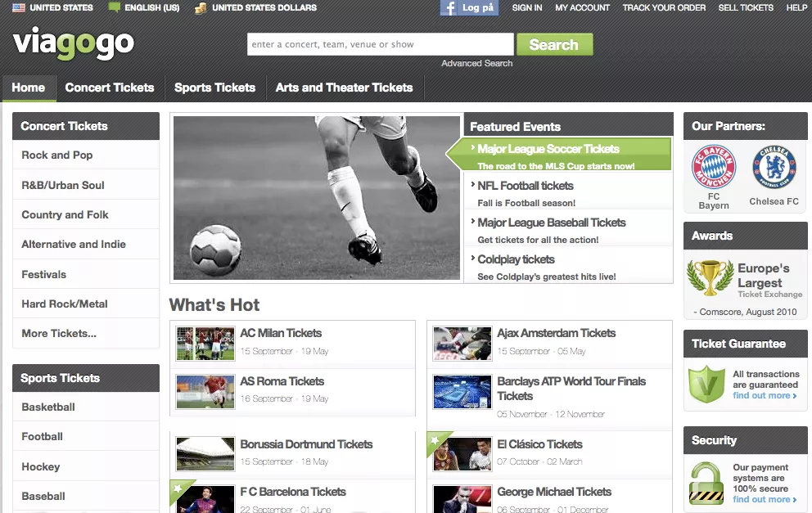The image size is (812, 513).
Task: Open the Advanced Search link
Action: click(x=477, y=63)
